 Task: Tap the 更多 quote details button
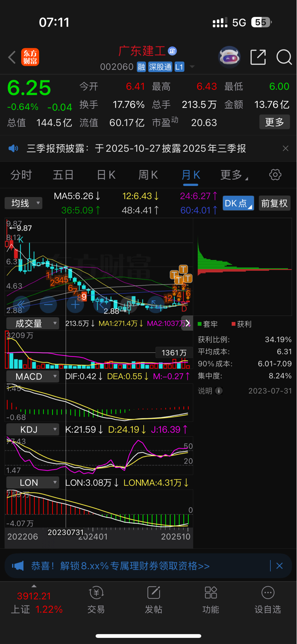click(275, 122)
